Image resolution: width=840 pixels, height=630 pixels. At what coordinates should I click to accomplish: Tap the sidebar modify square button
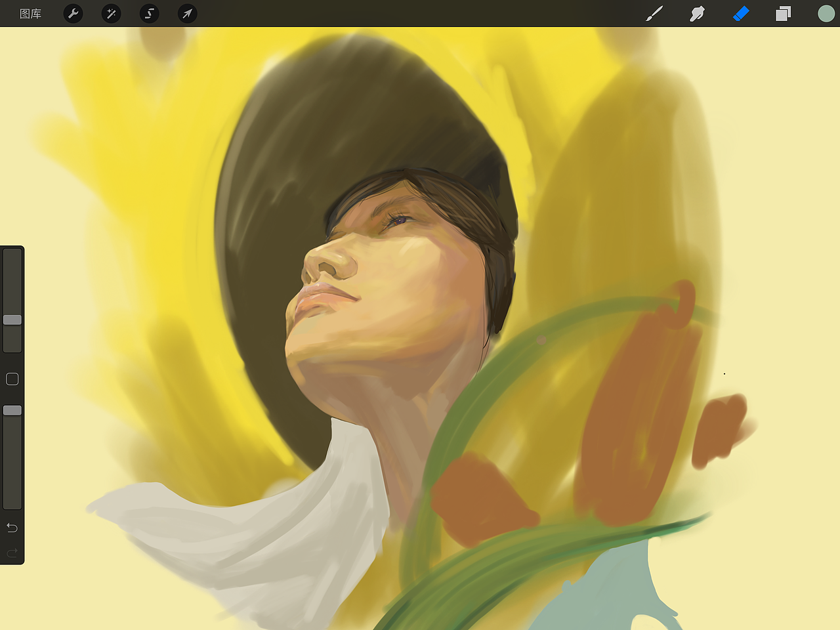12,379
